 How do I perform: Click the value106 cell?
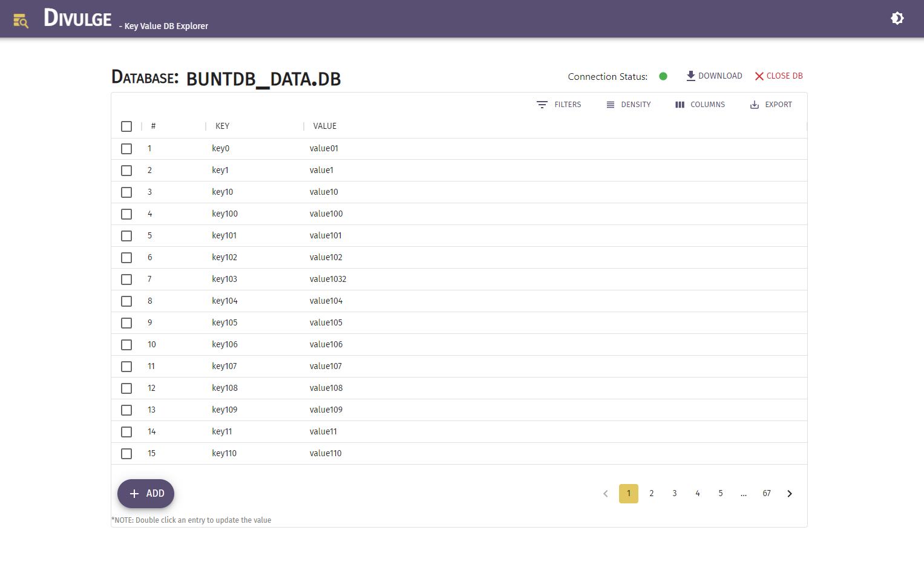tap(326, 345)
